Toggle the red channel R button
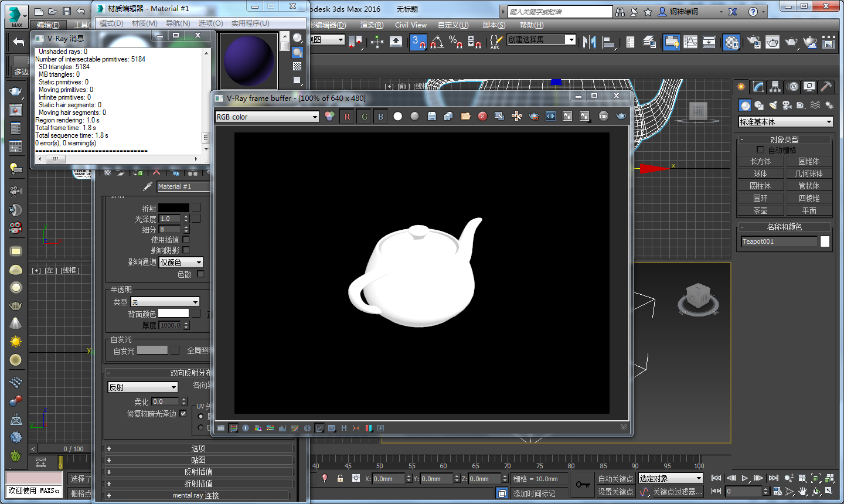 point(347,117)
